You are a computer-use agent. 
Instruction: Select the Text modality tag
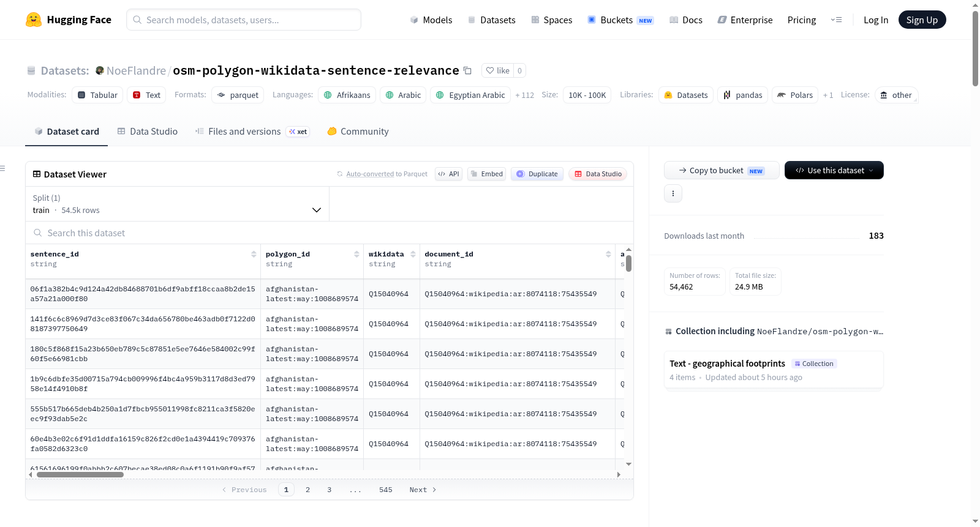(x=146, y=95)
